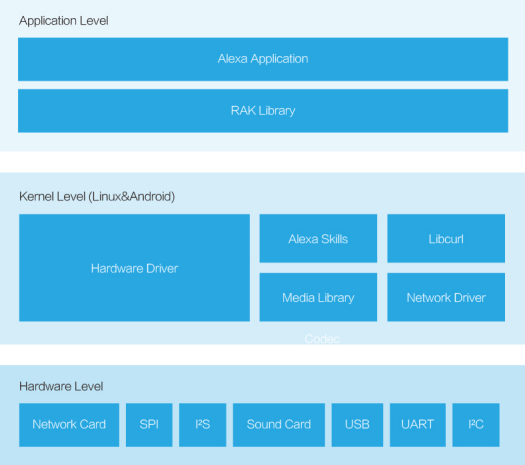
Task: Select the Network Card block
Action: click(69, 425)
